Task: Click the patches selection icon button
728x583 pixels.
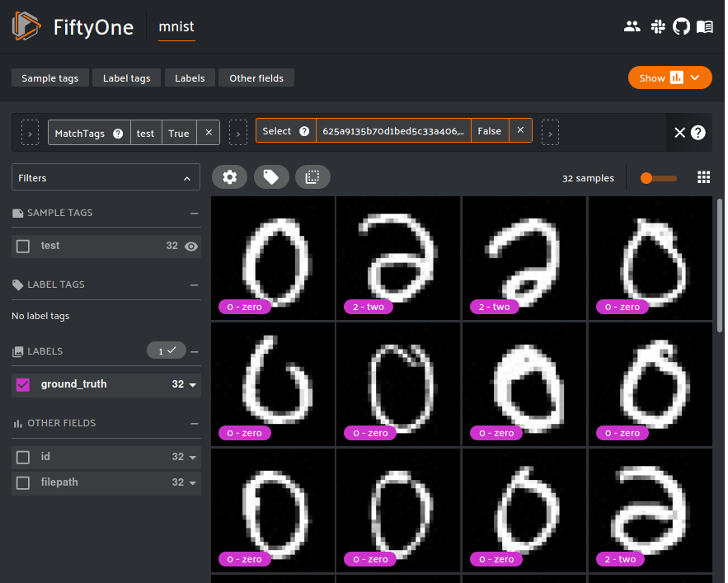Action: (312, 177)
